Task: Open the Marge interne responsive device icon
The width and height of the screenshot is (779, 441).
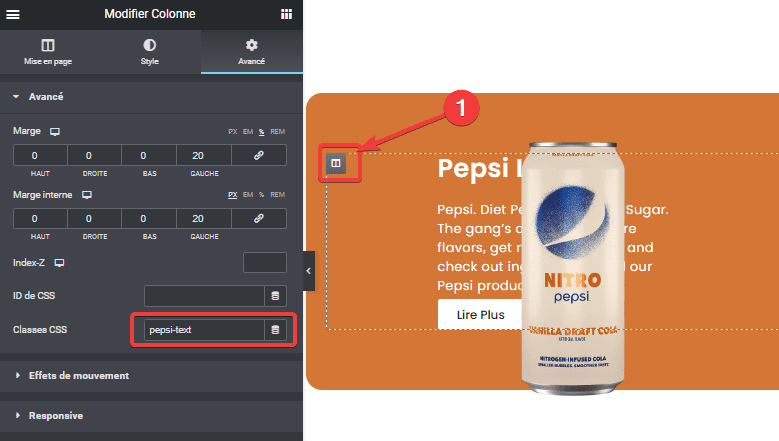Action: [x=87, y=195]
